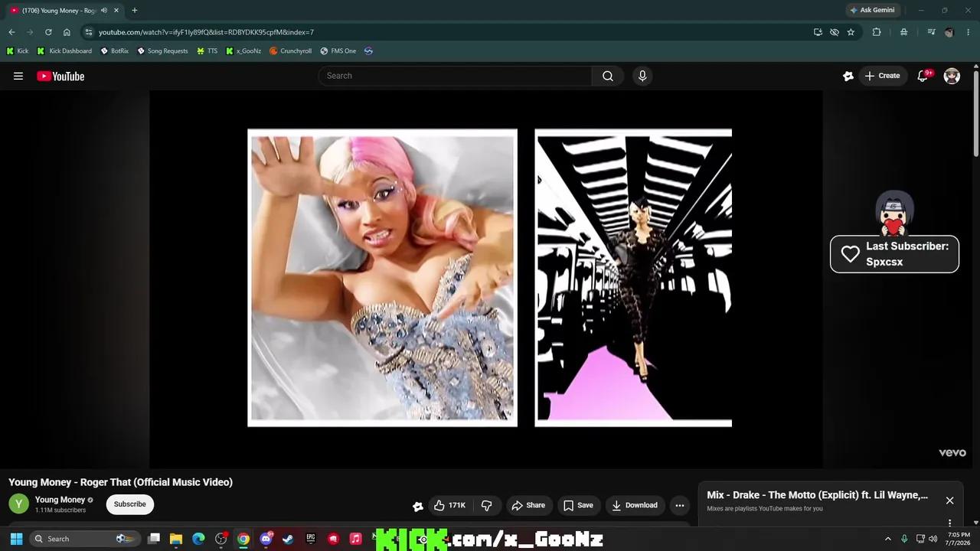Open the BotRix bookmark
This screenshot has width=980, height=551.
[x=114, y=51]
